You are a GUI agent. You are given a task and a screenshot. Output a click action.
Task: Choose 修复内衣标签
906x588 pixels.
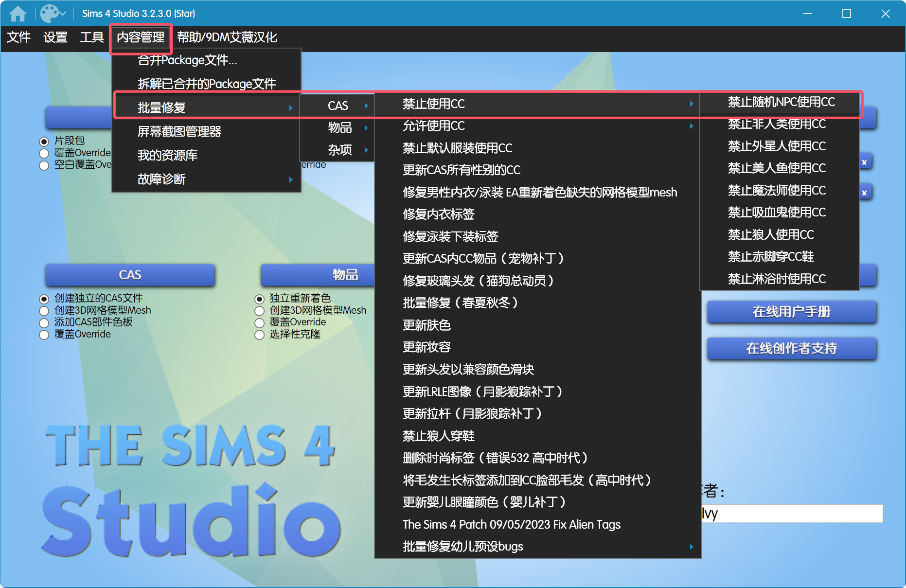[x=537, y=214]
